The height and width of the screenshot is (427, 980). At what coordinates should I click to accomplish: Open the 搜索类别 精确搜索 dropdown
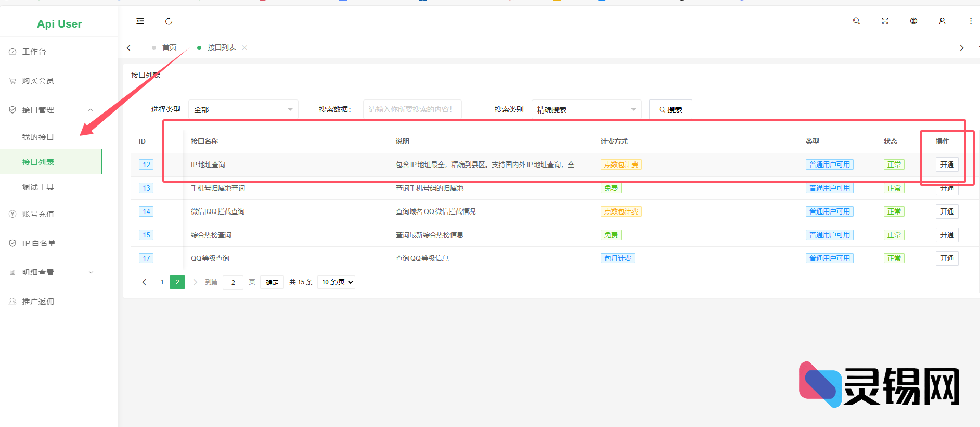click(586, 109)
